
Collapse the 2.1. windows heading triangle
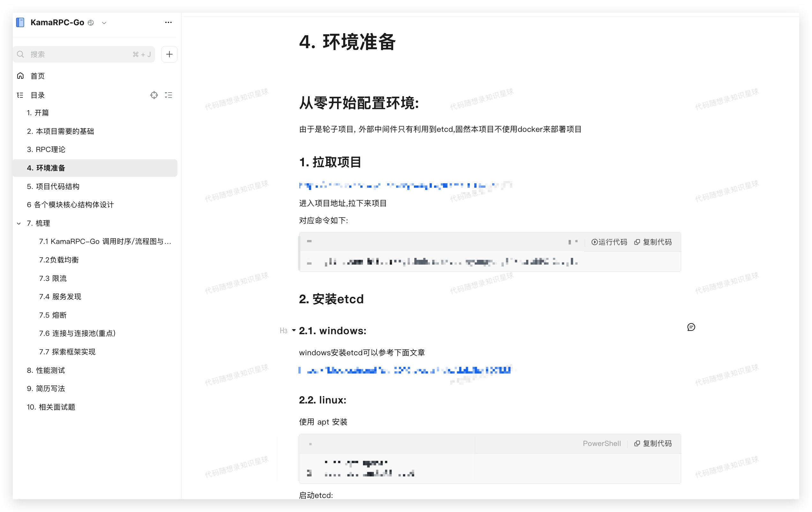pyautogui.click(x=294, y=330)
